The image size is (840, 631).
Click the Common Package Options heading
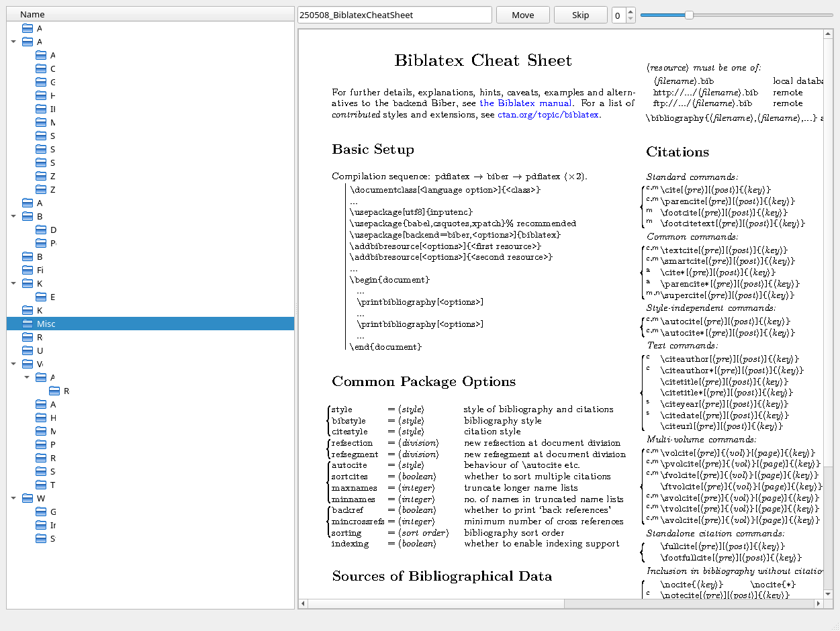pos(424,382)
